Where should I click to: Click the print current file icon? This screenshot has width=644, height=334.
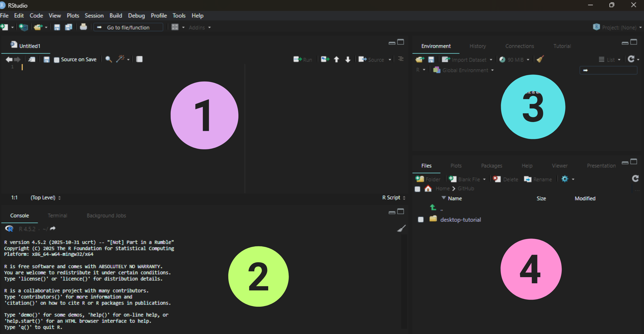(83, 27)
